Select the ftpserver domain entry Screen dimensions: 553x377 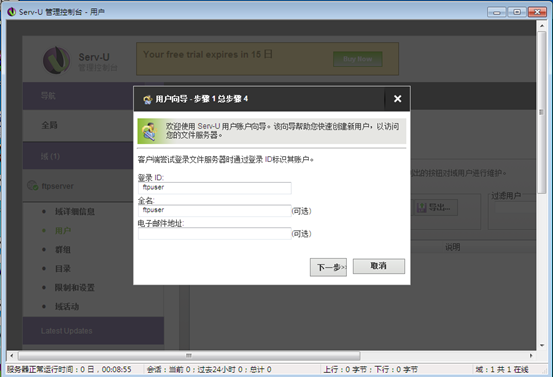pos(57,186)
